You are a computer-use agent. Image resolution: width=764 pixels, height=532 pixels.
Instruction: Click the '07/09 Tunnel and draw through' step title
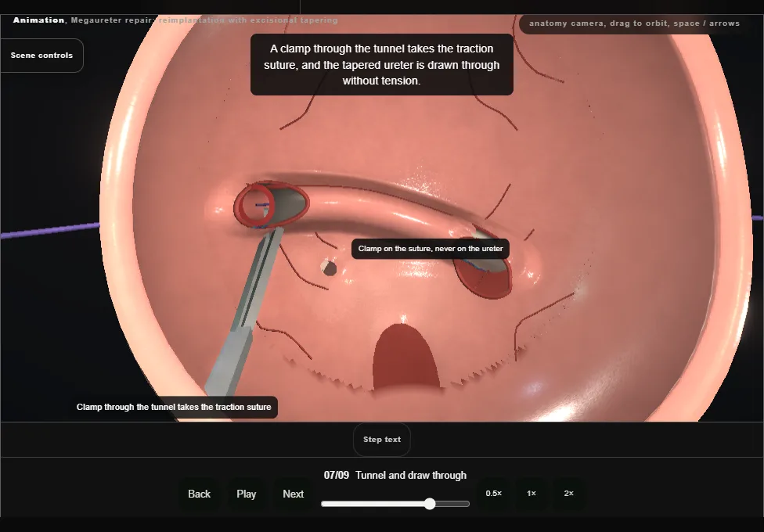click(x=395, y=476)
